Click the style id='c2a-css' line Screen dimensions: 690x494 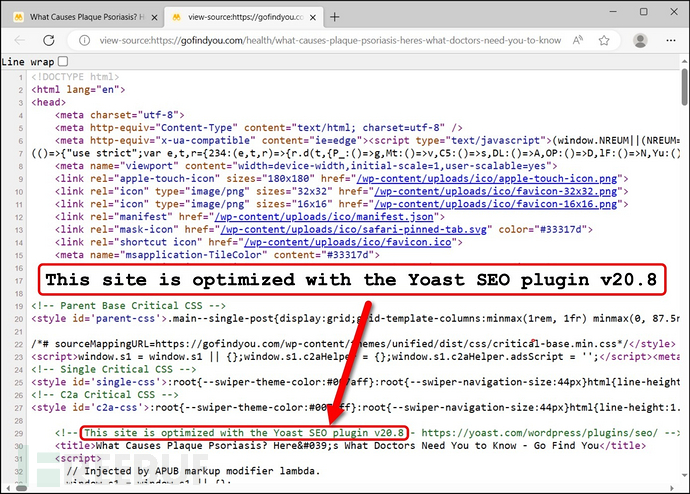click(356, 408)
